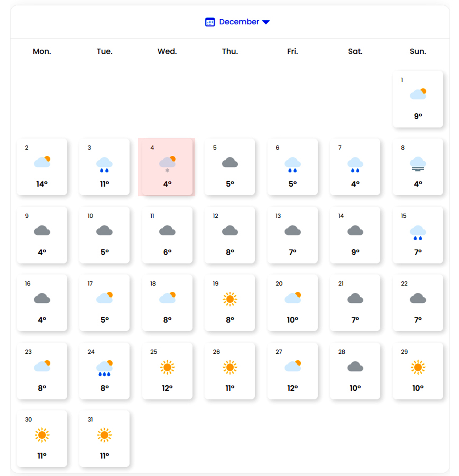Image resolution: width=459 pixels, height=476 pixels.
Task: Click the December month label
Action: click(239, 22)
